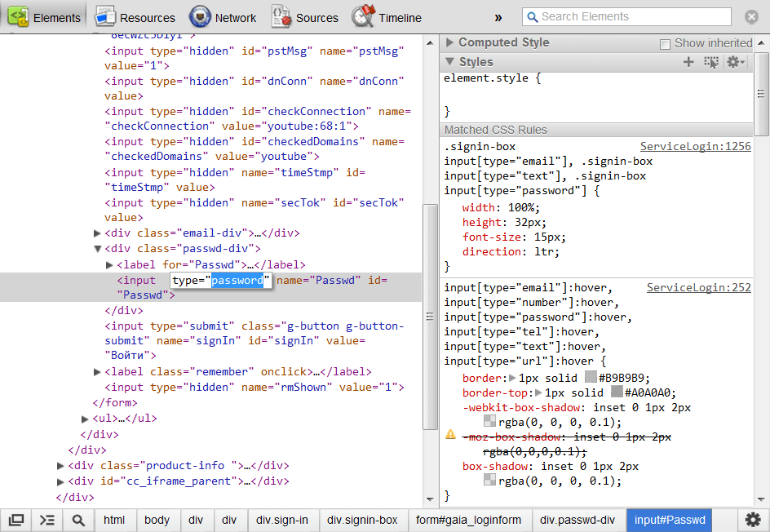
Task: Clear the Search Elements field
Action: pos(751,17)
